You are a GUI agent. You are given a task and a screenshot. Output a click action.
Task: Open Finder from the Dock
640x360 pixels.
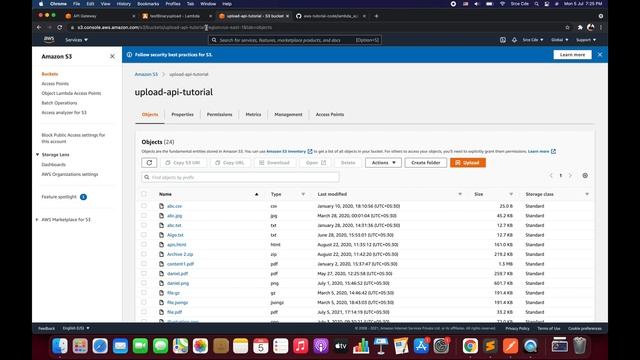pos(60,346)
